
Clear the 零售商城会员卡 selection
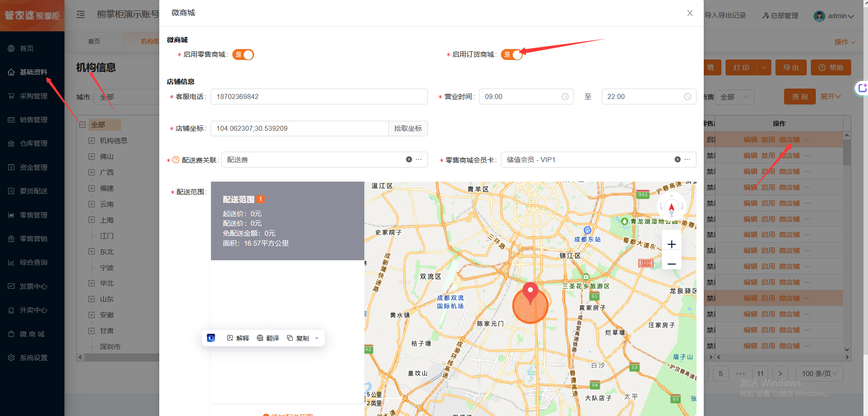pyautogui.click(x=677, y=159)
